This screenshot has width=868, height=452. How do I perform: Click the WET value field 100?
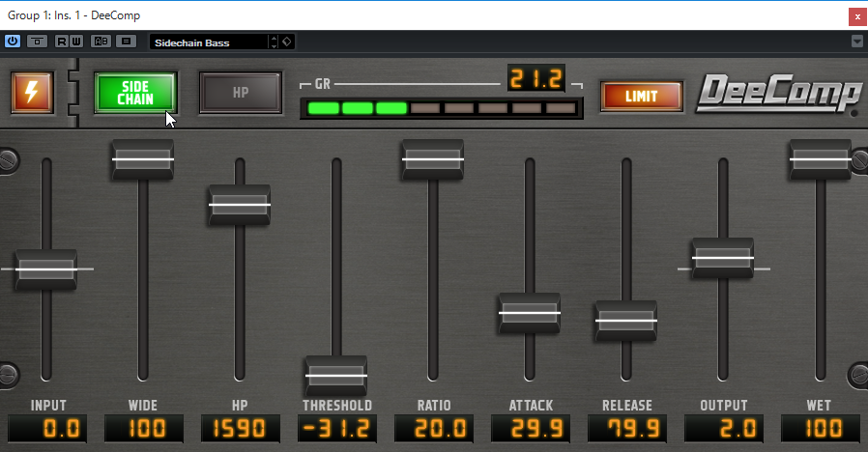click(x=821, y=429)
